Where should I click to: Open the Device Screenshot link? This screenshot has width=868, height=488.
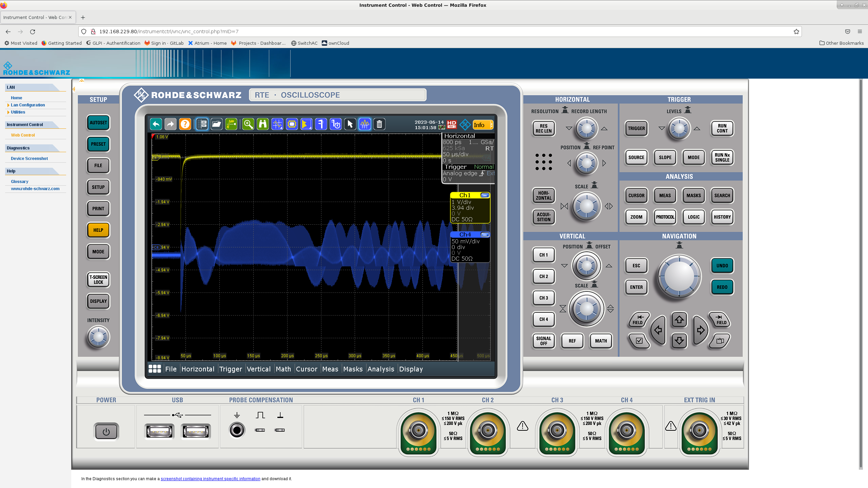pyautogui.click(x=29, y=158)
